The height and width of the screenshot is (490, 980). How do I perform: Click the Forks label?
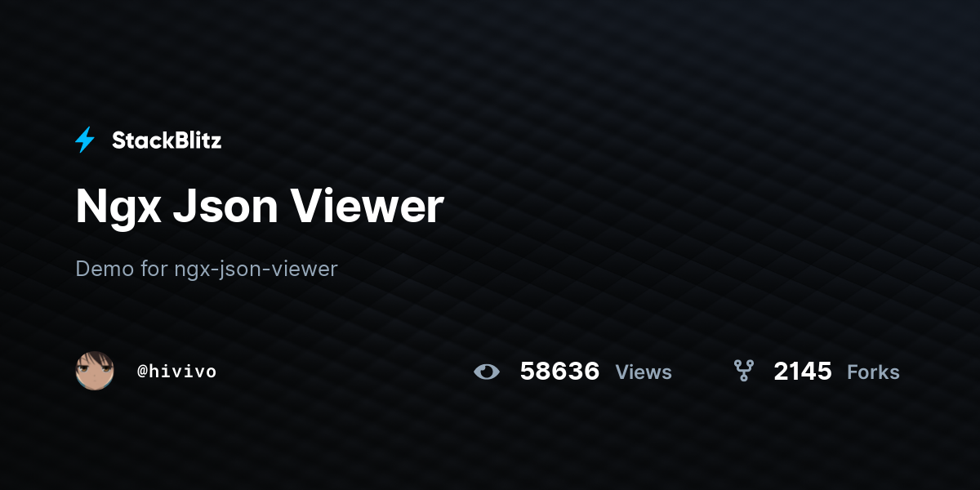[873, 372]
